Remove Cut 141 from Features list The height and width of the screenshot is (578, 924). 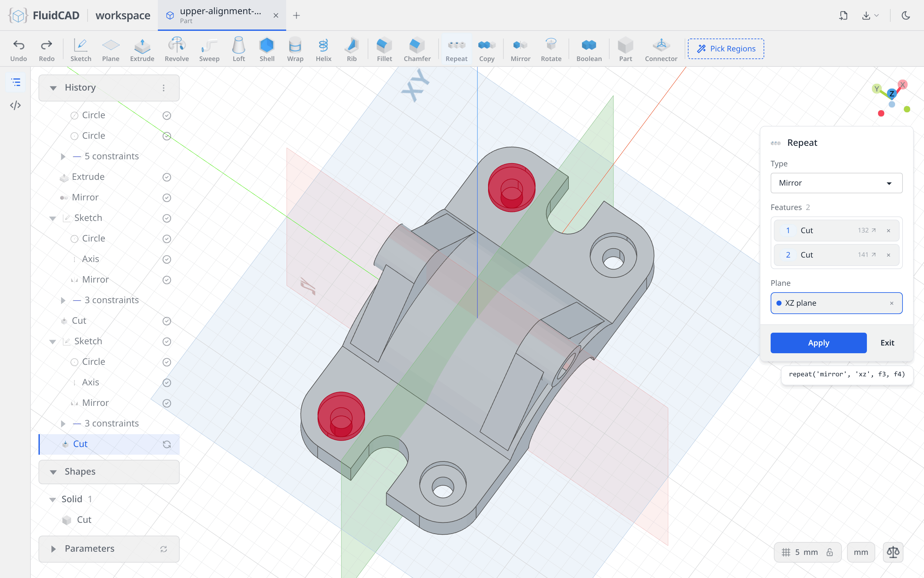(888, 255)
